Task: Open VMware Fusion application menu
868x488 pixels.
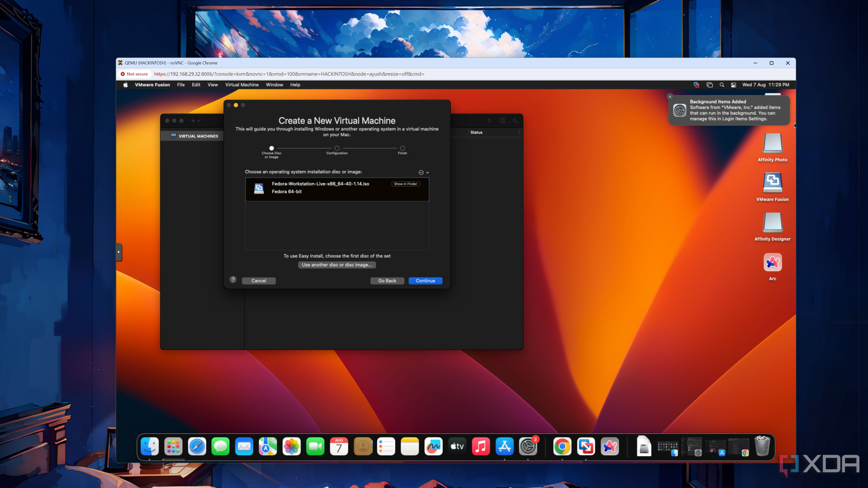Action: click(152, 85)
